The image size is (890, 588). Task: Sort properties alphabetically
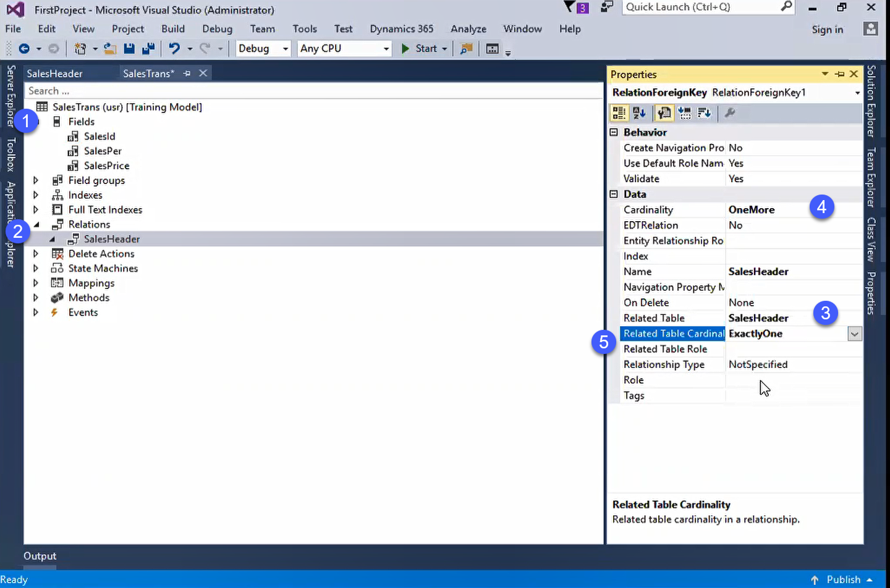pos(639,112)
